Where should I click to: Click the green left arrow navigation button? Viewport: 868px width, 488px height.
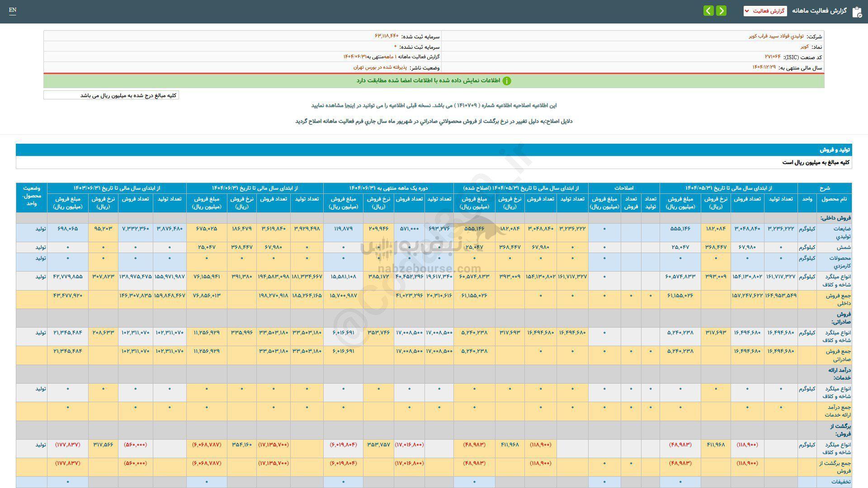coord(708,10)
